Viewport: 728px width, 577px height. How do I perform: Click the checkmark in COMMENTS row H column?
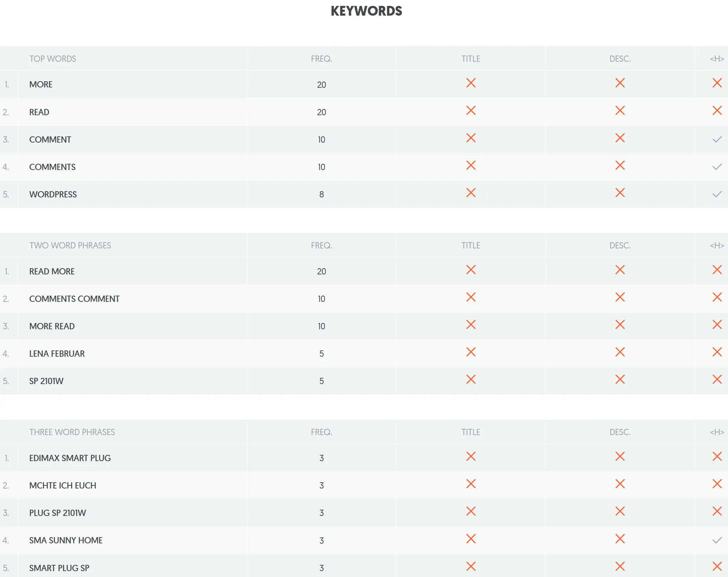[717, 167]
